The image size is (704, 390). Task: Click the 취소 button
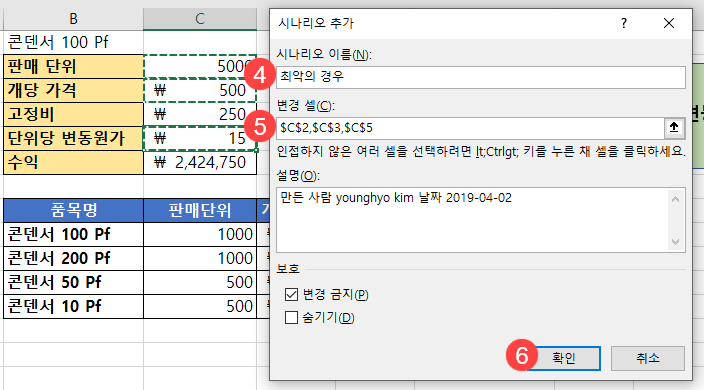[x=647, y=358]
